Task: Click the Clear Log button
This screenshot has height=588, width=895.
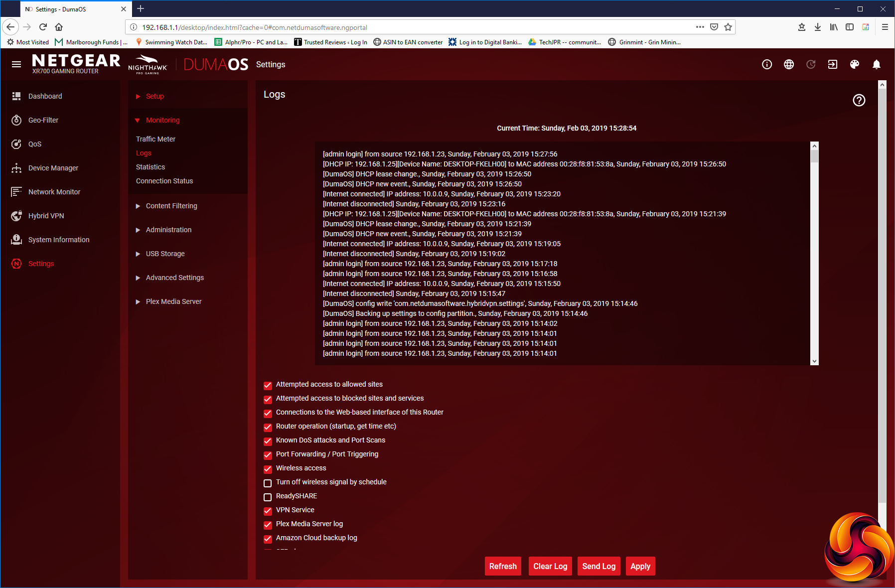Action: (x=550, y=566)
